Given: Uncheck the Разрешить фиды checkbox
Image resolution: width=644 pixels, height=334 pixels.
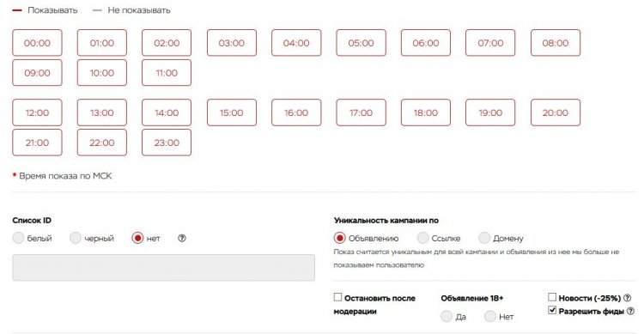Looking at the screenshot, I should (552, 310).
